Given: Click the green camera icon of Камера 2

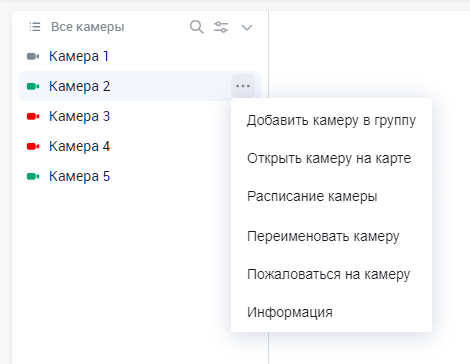Looking at the screenshot, I should [33, 86].
